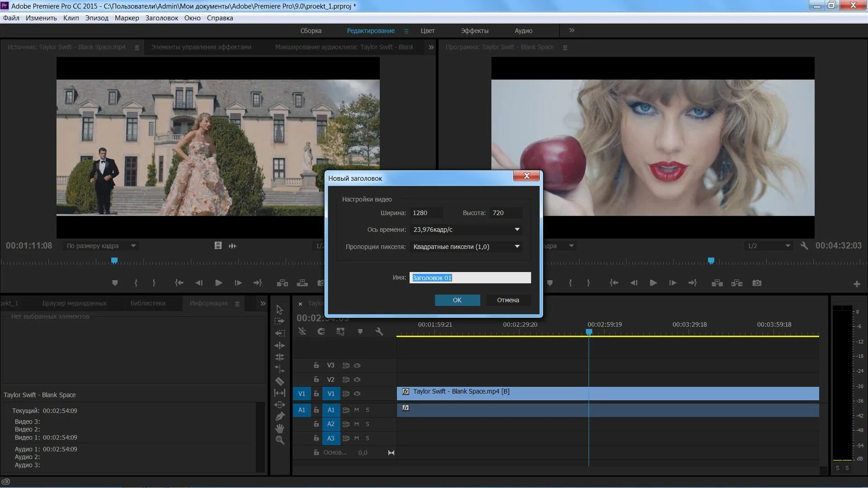Open pixel aspect ratio dropdown
868x488 pixels.
click(466, 247)
